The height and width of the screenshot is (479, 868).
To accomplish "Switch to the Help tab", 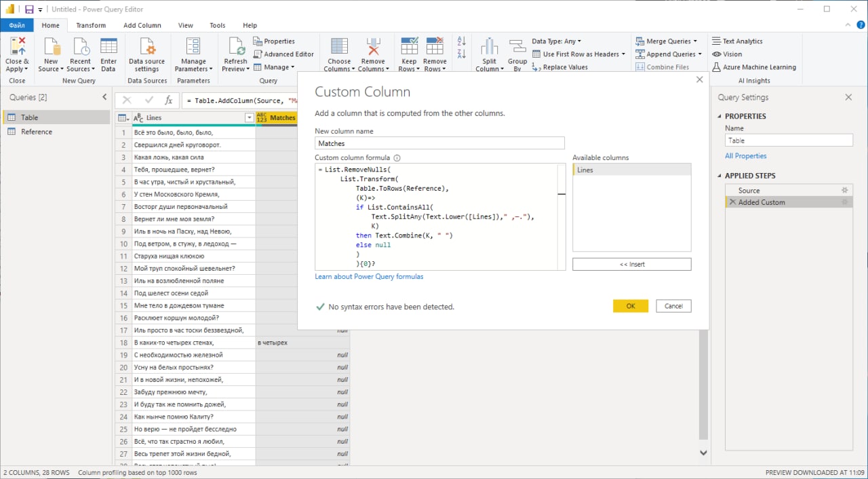I will [x=250, y=25].
